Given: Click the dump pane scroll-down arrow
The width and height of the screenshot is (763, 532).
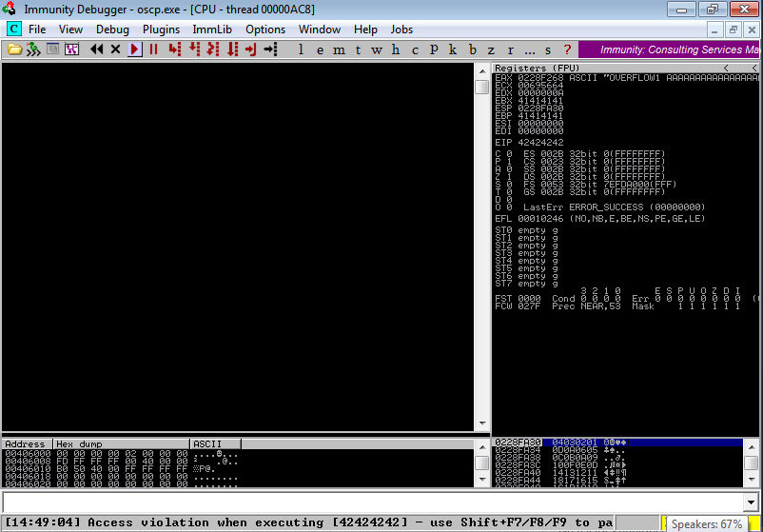Looking at the screenshot, I should (482, 480).
